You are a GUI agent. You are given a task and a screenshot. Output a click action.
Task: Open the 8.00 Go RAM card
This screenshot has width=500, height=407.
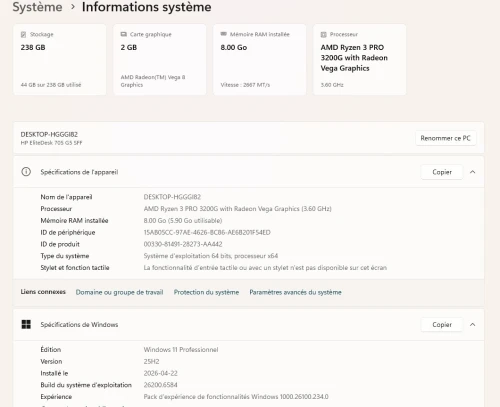260,59
